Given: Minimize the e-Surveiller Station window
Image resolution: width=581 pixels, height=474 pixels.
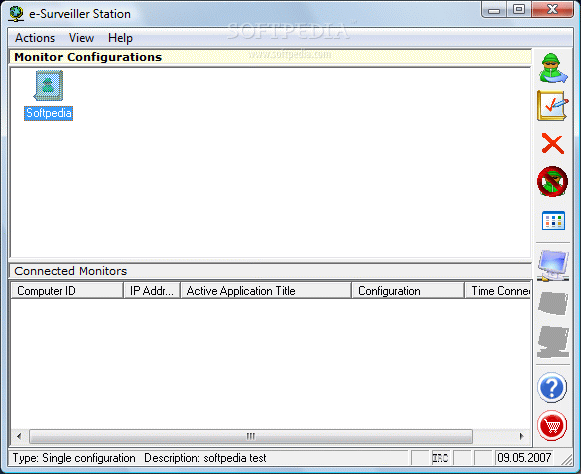Looking at the screenshot, I should point(494,10).
